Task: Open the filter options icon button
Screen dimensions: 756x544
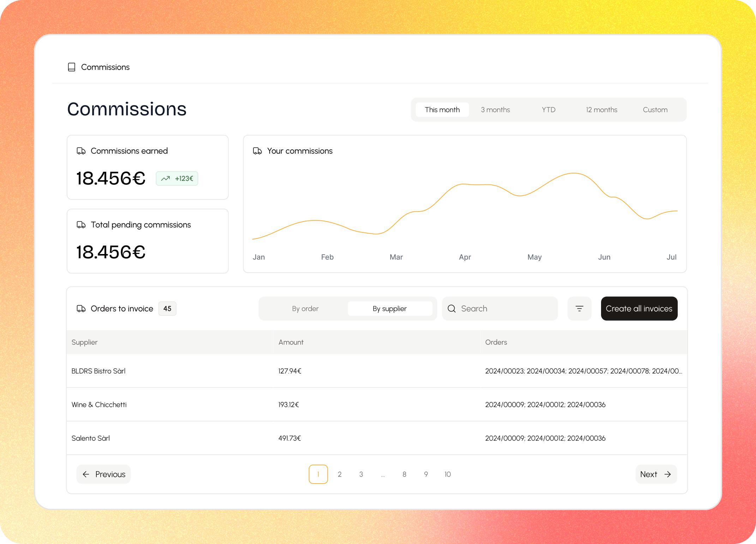Action: (579, 309)
